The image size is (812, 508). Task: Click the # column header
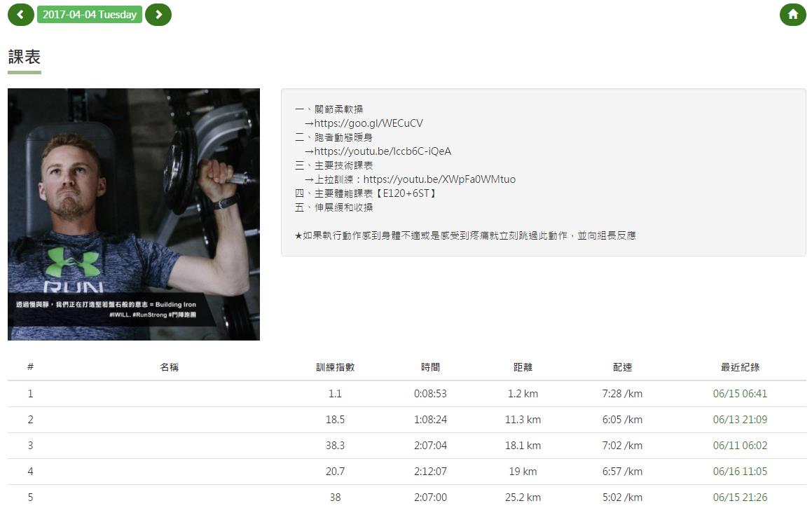[x=31, y=366]
